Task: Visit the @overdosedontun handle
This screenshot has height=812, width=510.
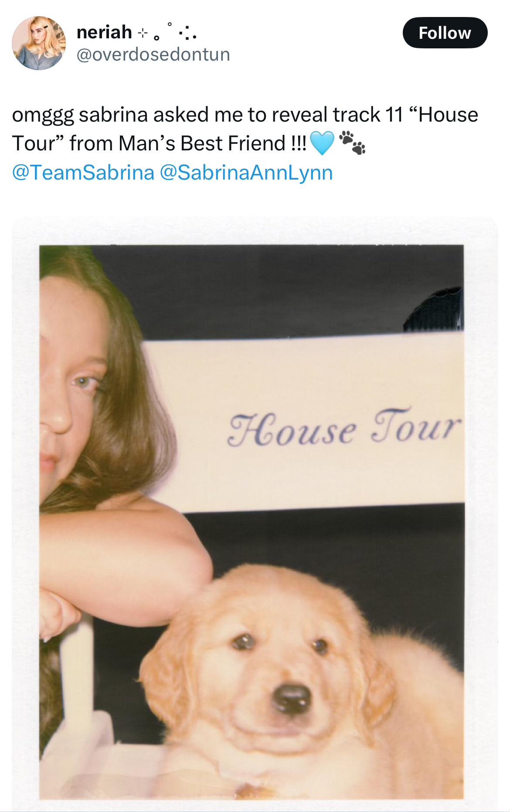Action: pyautogui.click(x=153, y=54)
